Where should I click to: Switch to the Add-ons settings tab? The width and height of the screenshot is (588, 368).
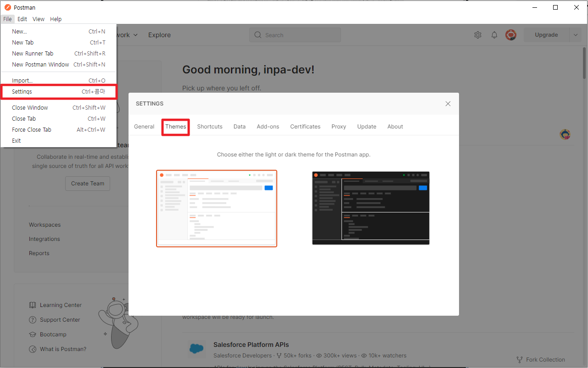pyautogui.click(x=268, y=127)
